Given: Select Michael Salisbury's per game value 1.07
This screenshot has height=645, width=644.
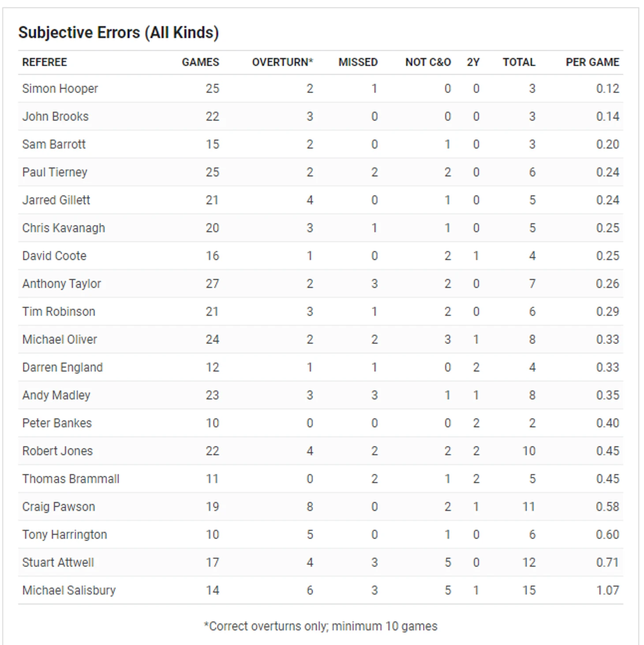Looking at the screenshot, I should pyautogui.click(x=607, y=590).
